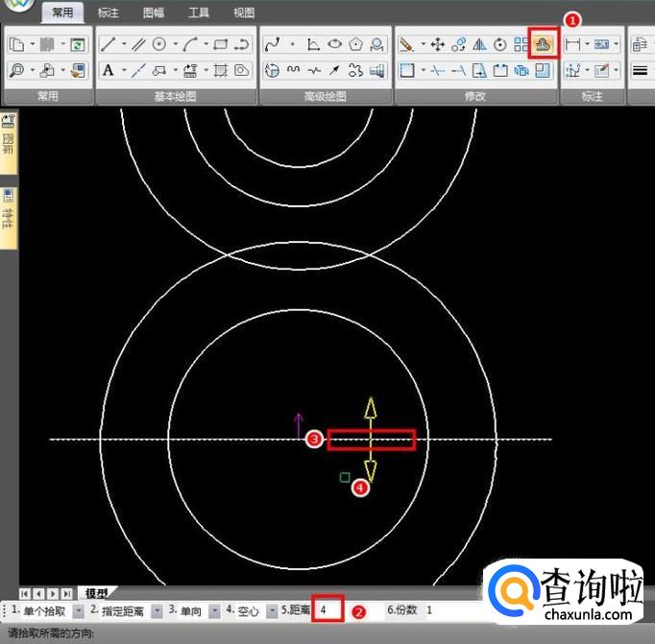Select the offset (等距线) tool icon
The height and width of the screenshot is (644, 655).
tap(544, 44)
